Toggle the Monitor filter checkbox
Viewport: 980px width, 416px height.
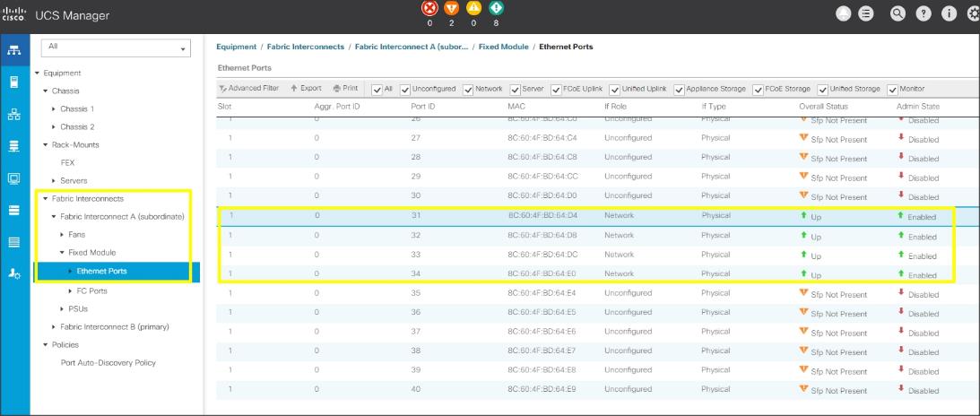point(892,90)
